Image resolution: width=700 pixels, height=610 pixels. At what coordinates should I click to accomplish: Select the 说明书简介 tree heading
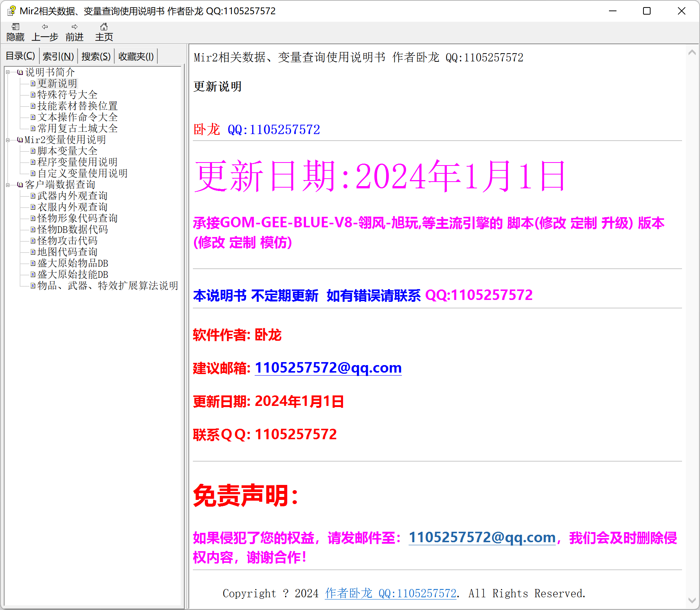(50, 72)
